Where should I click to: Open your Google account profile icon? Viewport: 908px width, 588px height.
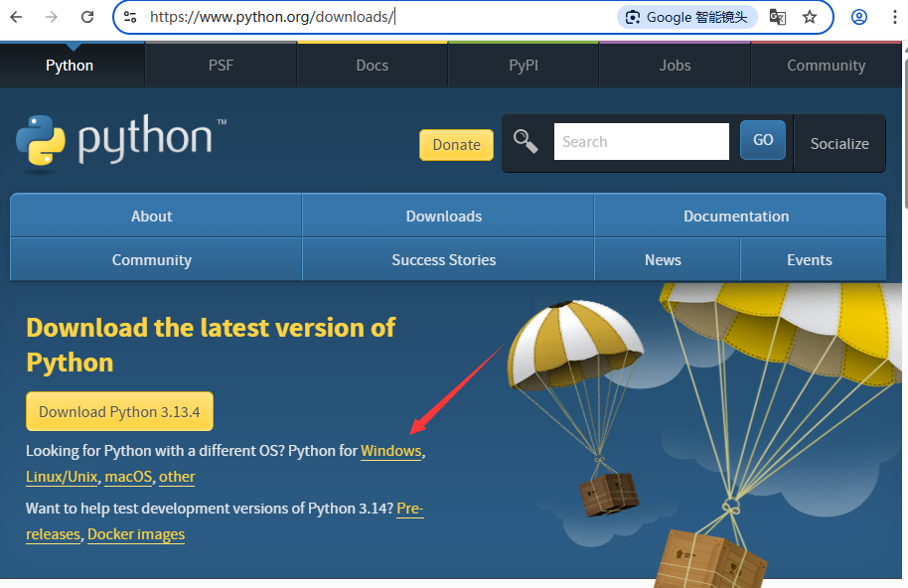(x=858, y=16)
